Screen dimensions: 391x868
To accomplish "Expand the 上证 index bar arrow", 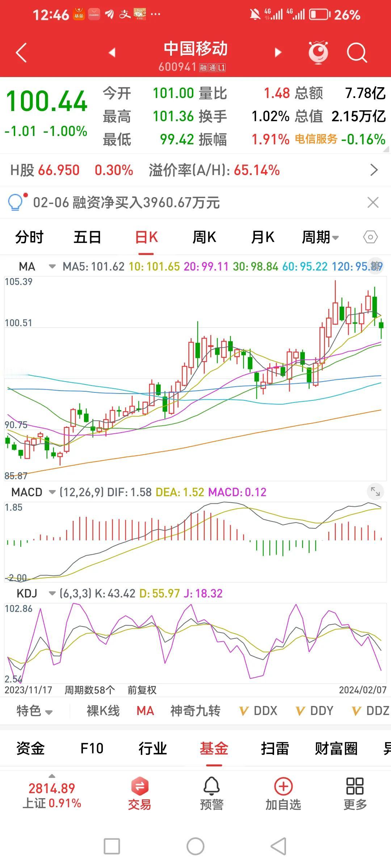I will click(x=52, y=776).
